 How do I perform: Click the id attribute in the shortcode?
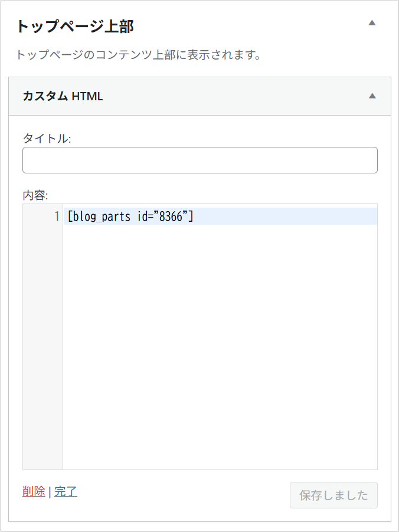pos(143,217)
